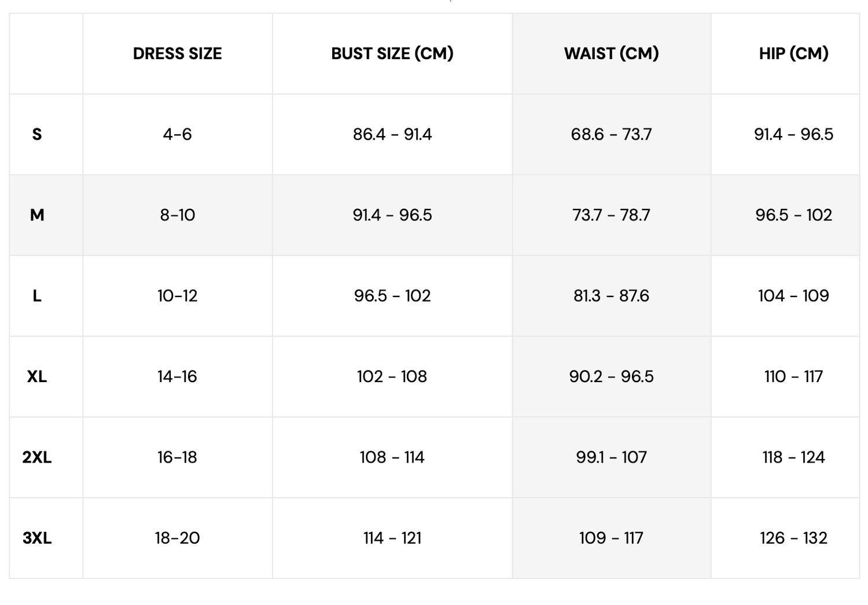Click the M size row label
This screenshot has width=868, height=605.
pyautogui.click(x=37, y=215)
